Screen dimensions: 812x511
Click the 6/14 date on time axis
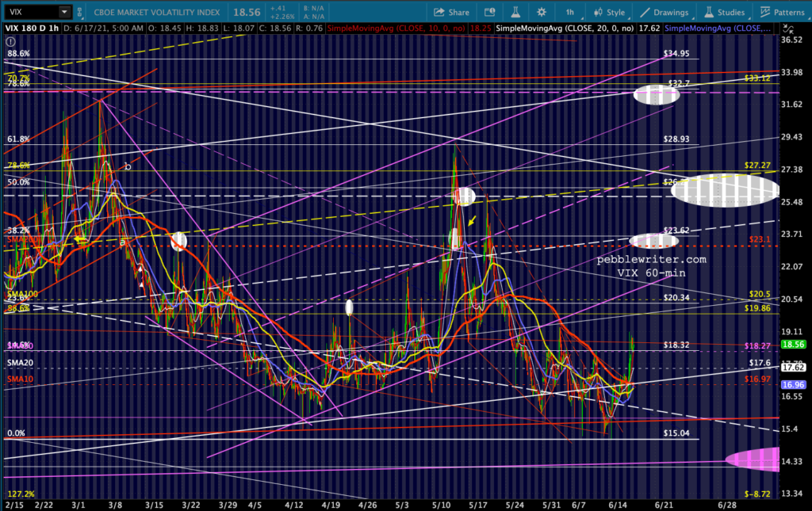coord(617,505)
